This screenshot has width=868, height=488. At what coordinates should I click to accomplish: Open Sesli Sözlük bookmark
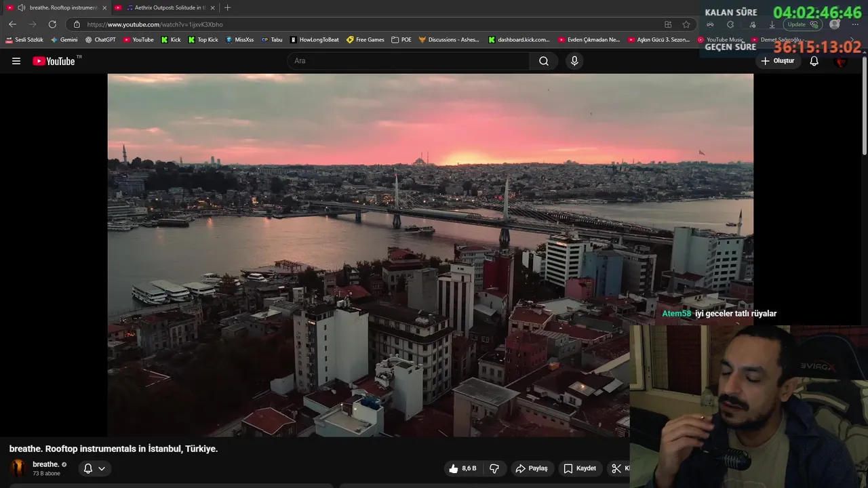[24, 39]
